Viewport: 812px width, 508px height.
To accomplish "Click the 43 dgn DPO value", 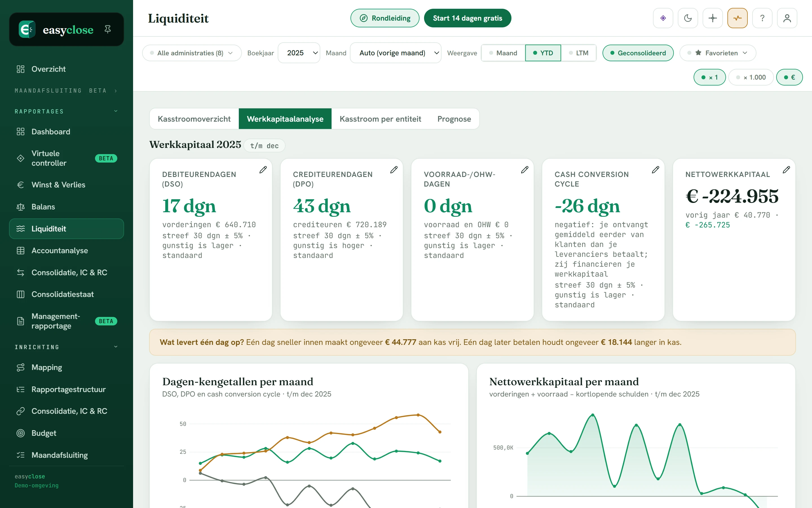I will click(x=322, y=206).
